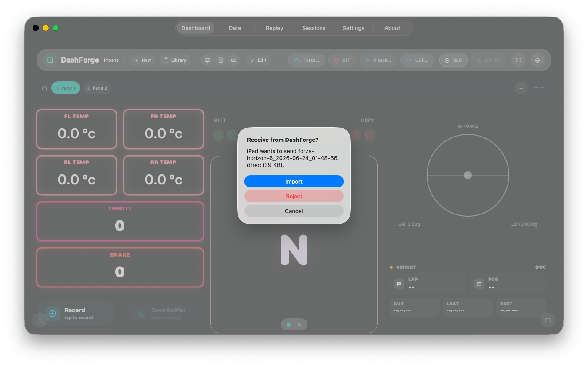This screenshot has width=588, height=367.
Task: Open the Sessions tab
Action: point(314,28)
